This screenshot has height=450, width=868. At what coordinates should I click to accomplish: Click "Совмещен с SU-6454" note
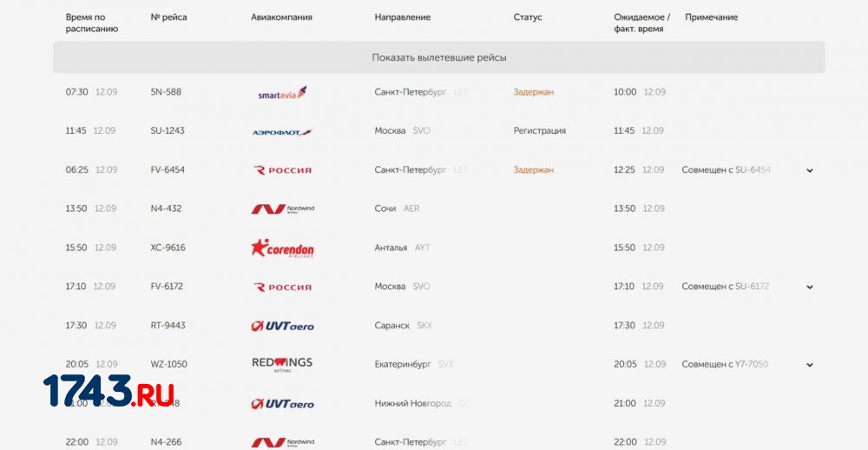[726, 170]
